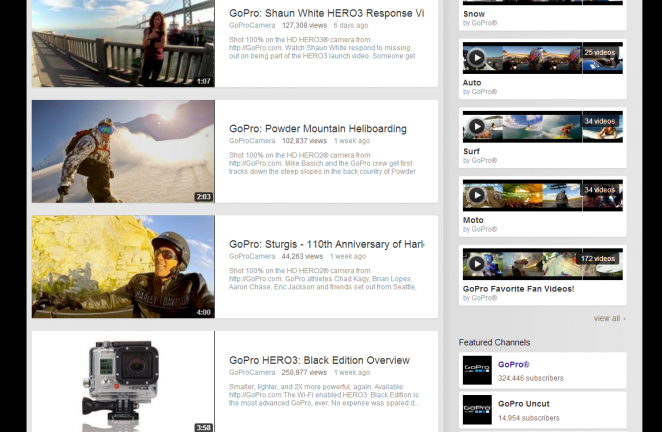Click GoProCamera uploader under Sturgis video

click(x=252, y=256)
